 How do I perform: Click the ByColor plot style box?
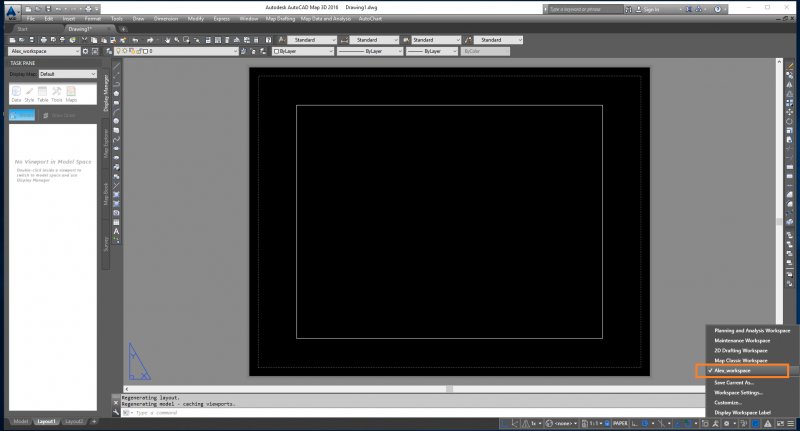click(x=485, y=51)
